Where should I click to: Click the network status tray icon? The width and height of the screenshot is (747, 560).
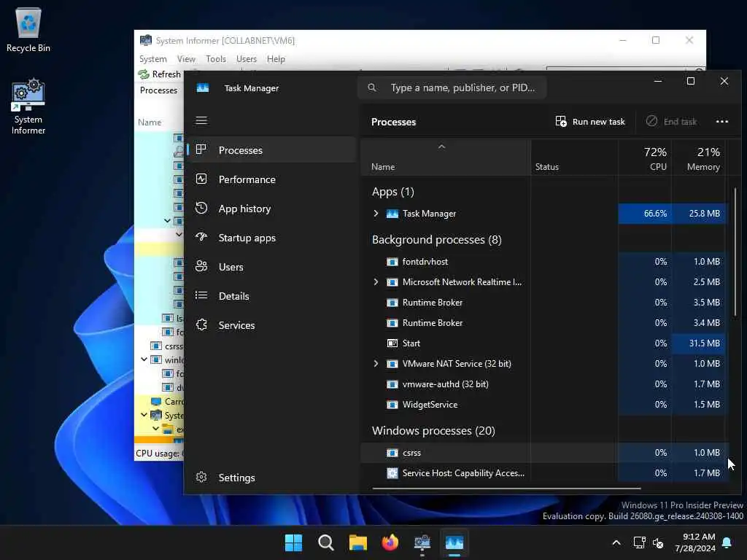[x=639, y=542]
